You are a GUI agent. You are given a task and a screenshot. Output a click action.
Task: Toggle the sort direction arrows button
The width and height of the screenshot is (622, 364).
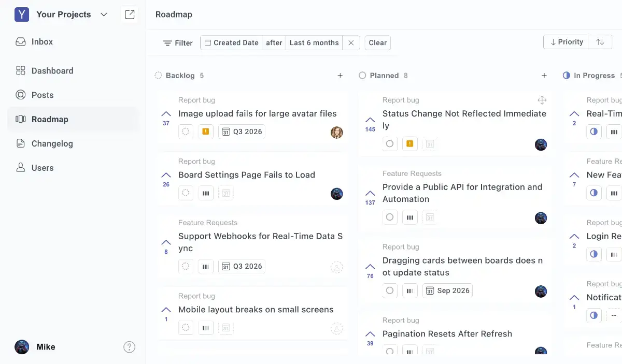coord(600,42)
